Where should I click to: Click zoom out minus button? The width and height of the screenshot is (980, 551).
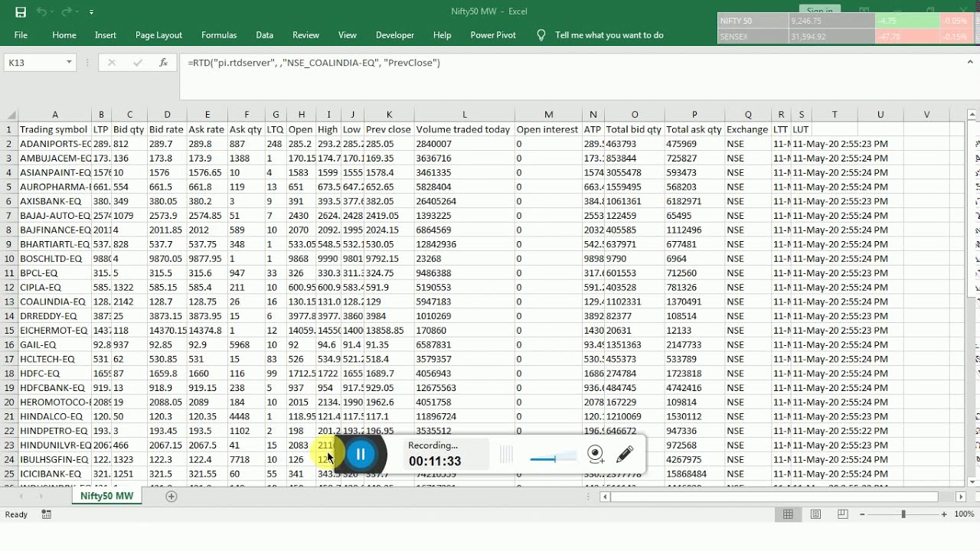click(x=864, y=515)
